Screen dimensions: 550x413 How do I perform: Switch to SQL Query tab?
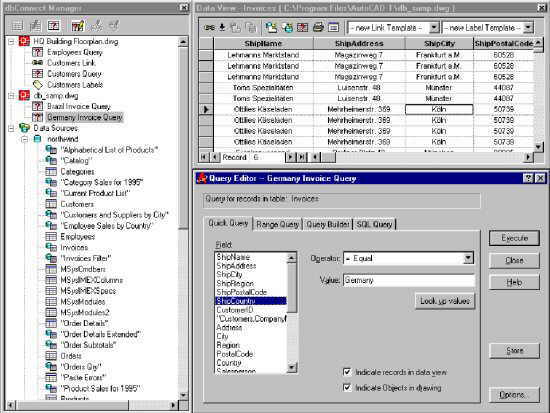coord(374,225)
